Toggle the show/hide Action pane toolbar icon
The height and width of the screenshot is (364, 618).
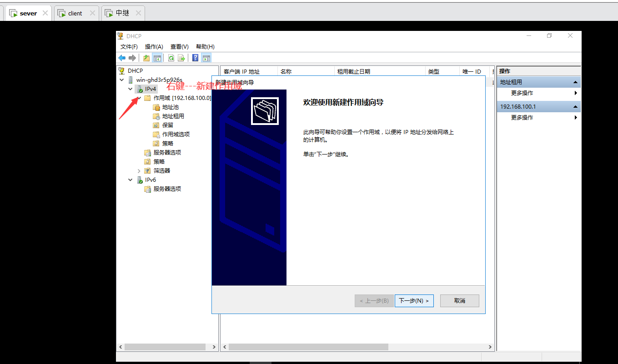coord(206,58)
